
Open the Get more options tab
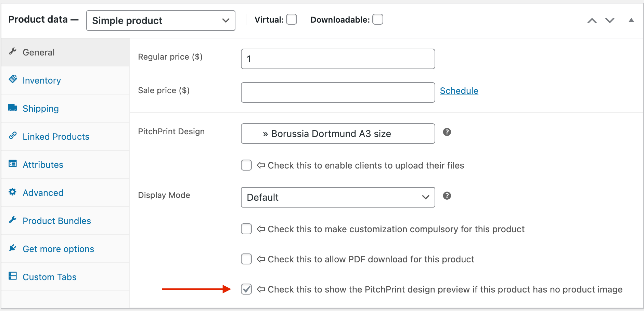coord(65,249)
